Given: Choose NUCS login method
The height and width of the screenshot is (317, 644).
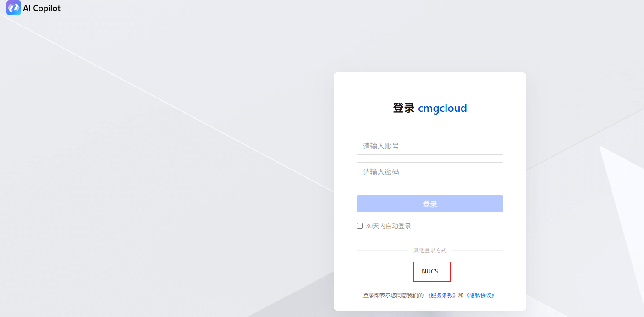Looking at the screenshot, I should (430, 271).
